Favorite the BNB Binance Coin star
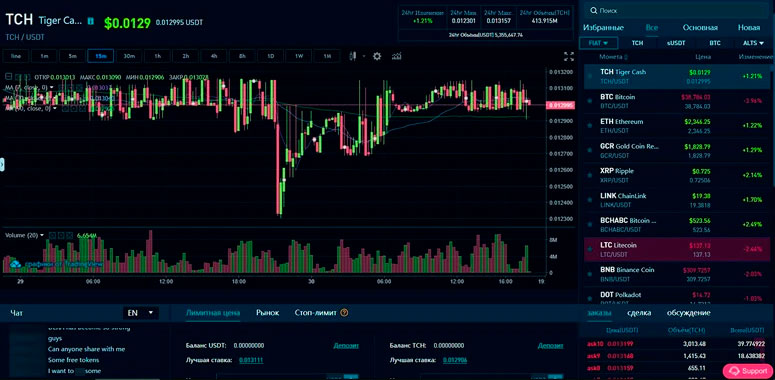This screenshot has width=775, height=380. tap(590, 274)
